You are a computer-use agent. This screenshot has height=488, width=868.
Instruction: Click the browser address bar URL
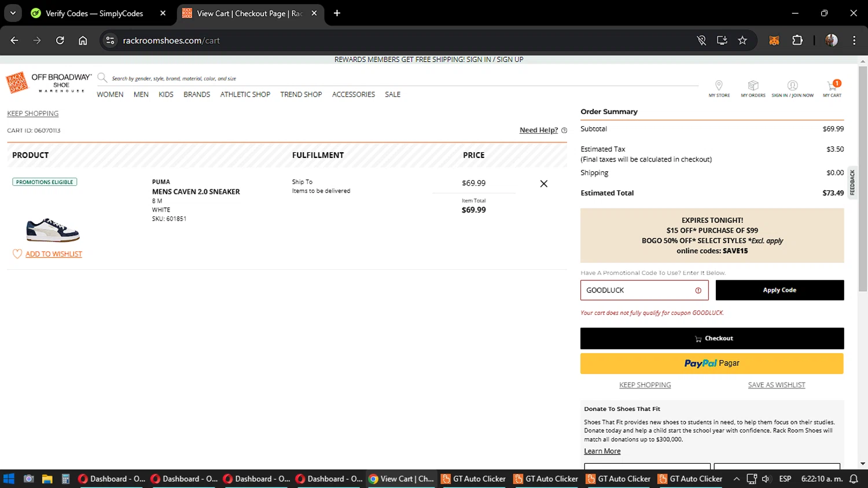(171, 41)
